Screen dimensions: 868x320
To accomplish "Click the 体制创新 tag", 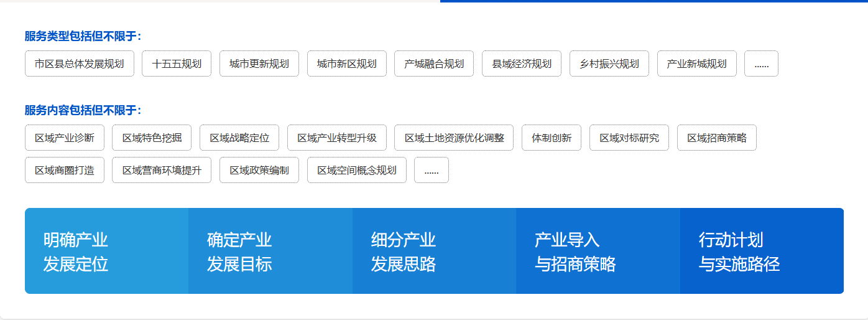I will click(552, 138).
